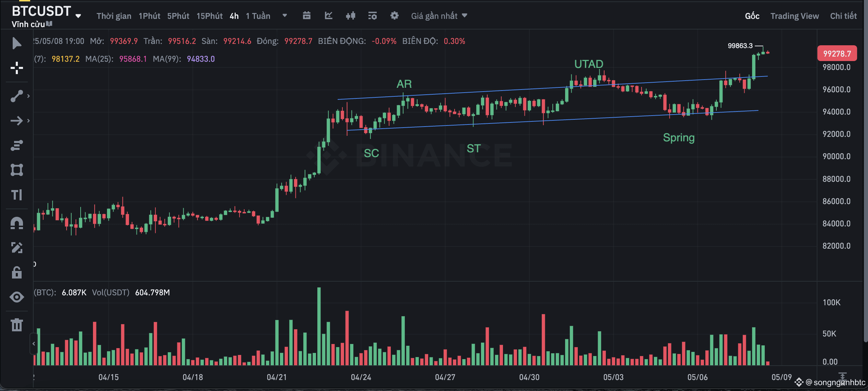Click the 05/06 date on time axis
Screen dimensions: 868x391
pos(697,377)
